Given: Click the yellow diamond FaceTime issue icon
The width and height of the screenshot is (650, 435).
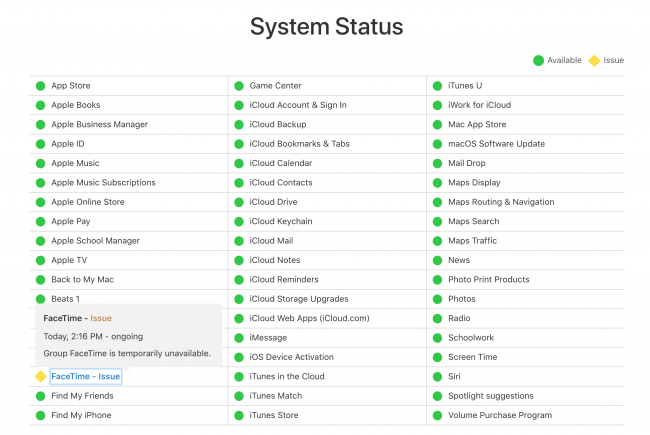Looking at the screenshot, I should [x=41, y=377].
